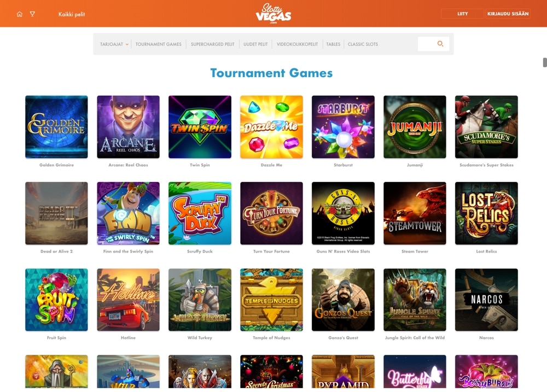Viewport: 547px width, 392px height.
Task: Click the Kirjaudu Sisään login button
Action: tap(508, 14)
